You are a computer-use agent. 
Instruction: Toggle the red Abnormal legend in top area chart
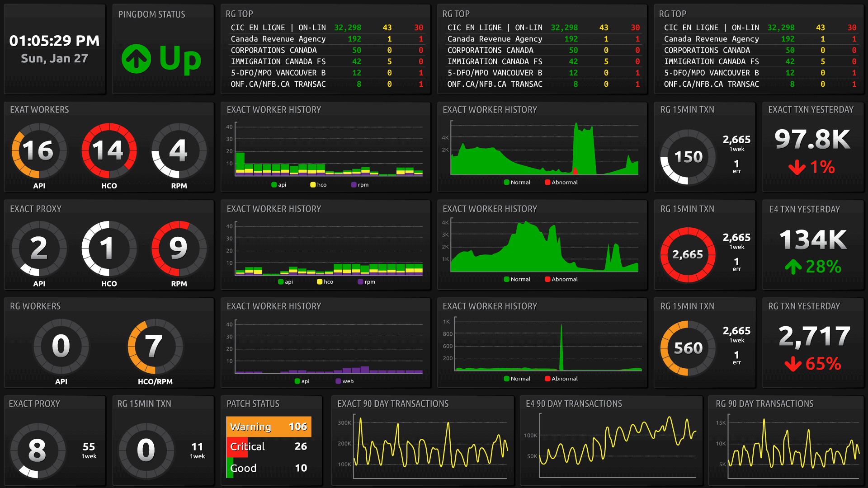tap(561, 183)
